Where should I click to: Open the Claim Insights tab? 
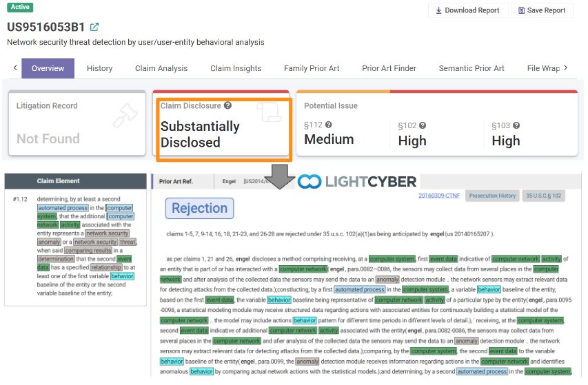(x=236, y=68)
